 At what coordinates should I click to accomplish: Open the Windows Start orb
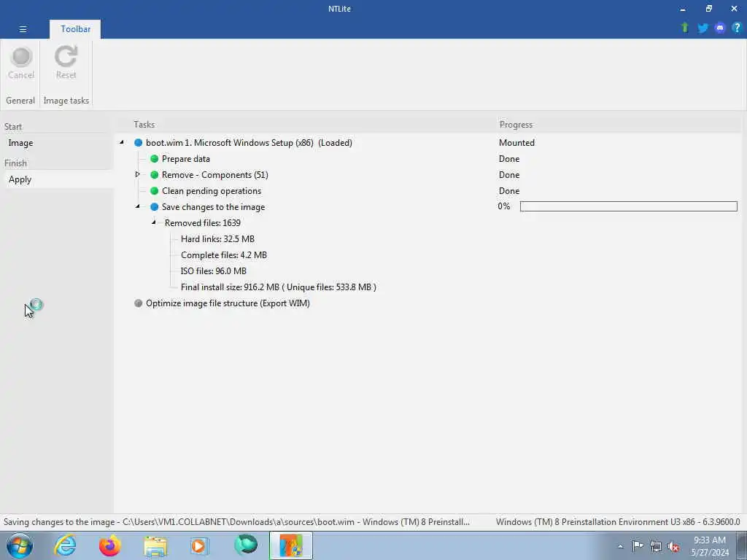[x=20, y=545]
